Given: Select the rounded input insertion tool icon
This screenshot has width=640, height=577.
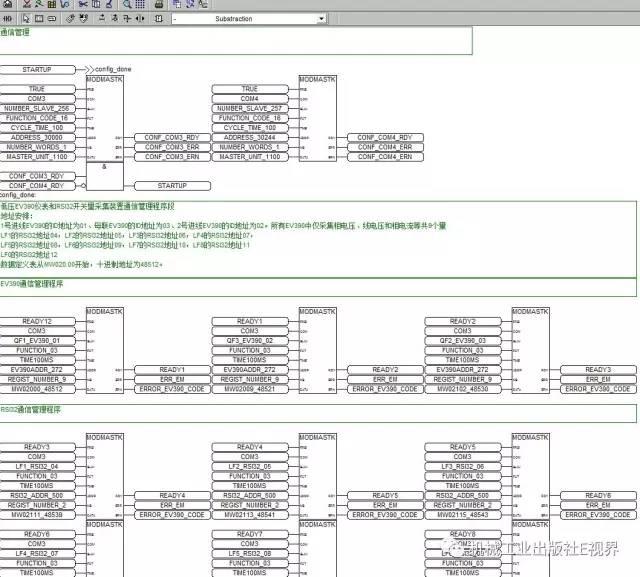Looking at the screenshot, I should click(51, 19).
